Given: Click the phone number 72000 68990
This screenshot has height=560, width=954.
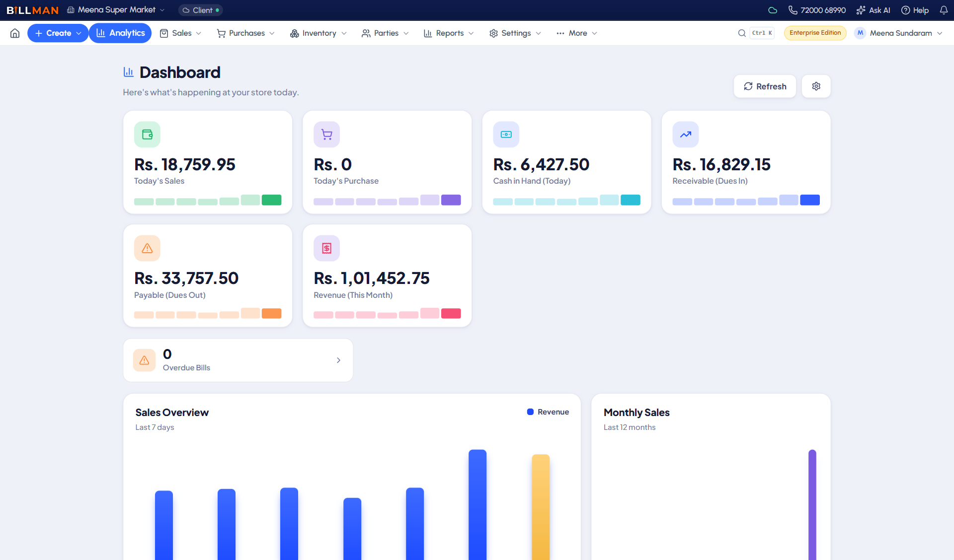Looking at the screenshot, I should coord(823,10).
